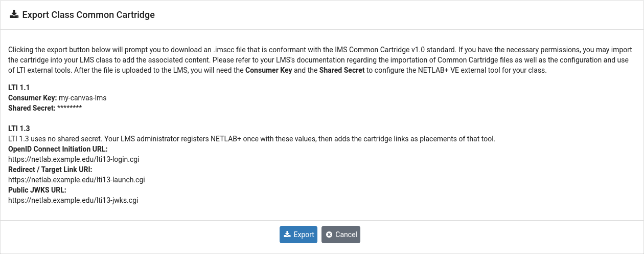Click the lti13-jwks.cgi URL text

coord(73,200)
